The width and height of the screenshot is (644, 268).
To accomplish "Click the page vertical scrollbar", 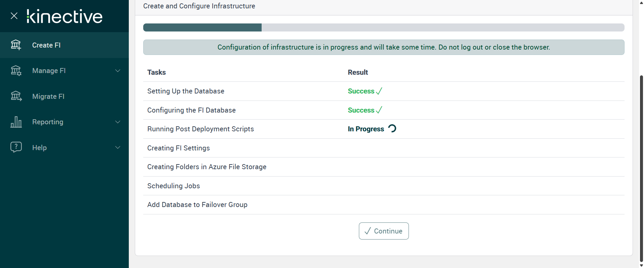I will (x=641, y=167).
